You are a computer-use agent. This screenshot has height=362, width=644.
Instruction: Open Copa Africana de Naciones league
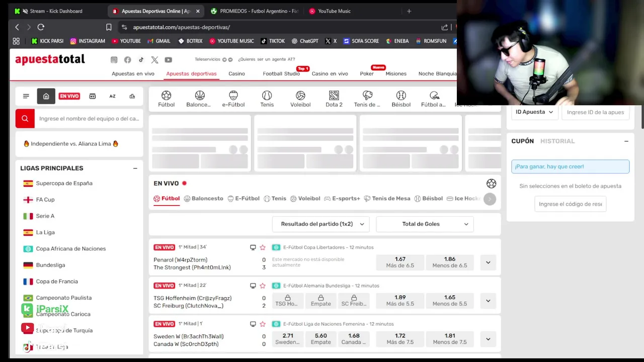71,249
